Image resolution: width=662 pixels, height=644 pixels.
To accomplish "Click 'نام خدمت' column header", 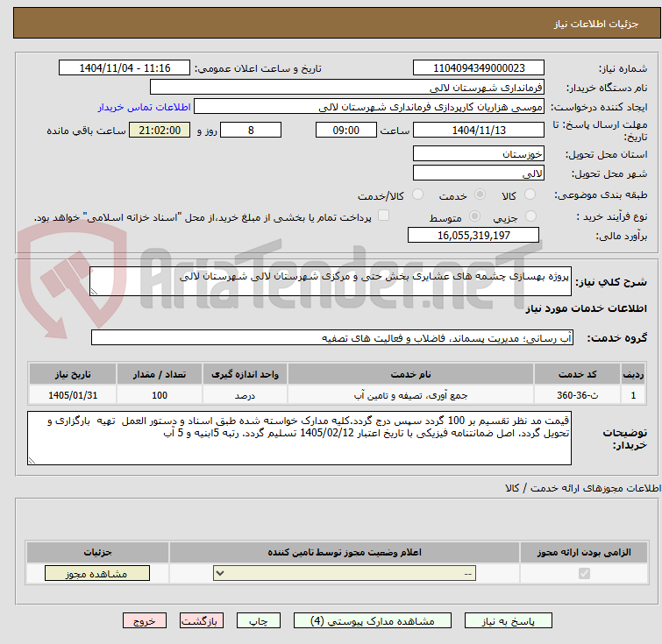I will point(411,374).
